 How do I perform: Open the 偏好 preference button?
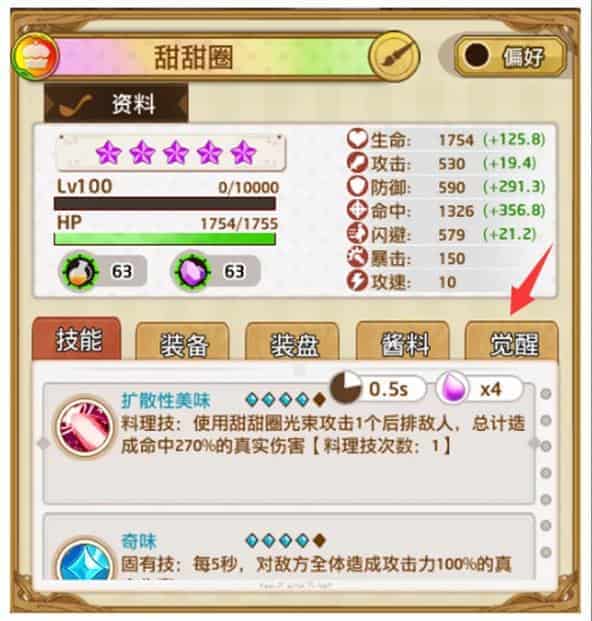511,56
